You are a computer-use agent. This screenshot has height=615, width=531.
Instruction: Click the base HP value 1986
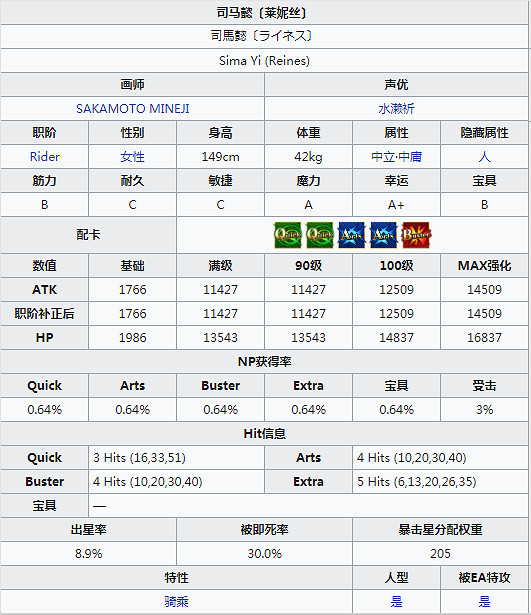(133, 338)
